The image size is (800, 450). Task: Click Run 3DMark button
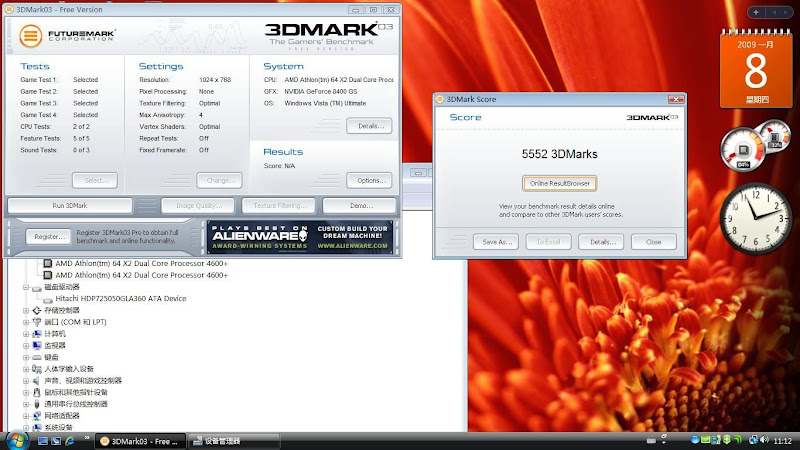pyautogui.click(x=70, y=206)
